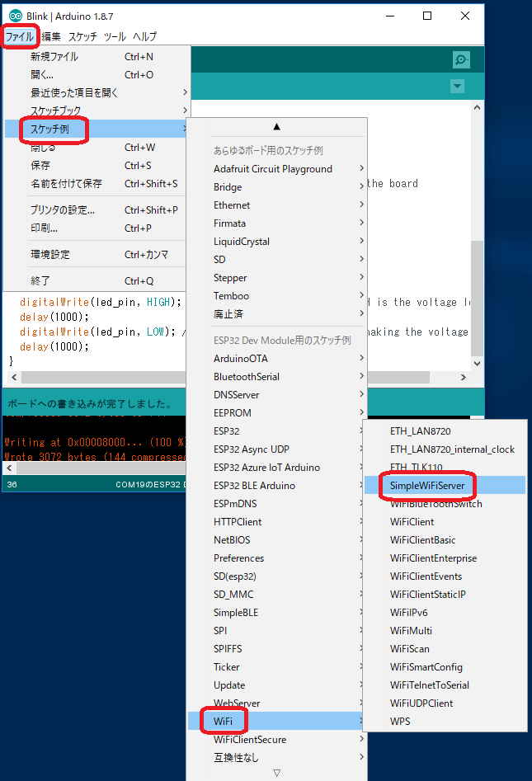Screen dimensions: 532x781
Task: Select スケッチ例 menu entry
Action: pyautogui.click(x=95, y=129)
